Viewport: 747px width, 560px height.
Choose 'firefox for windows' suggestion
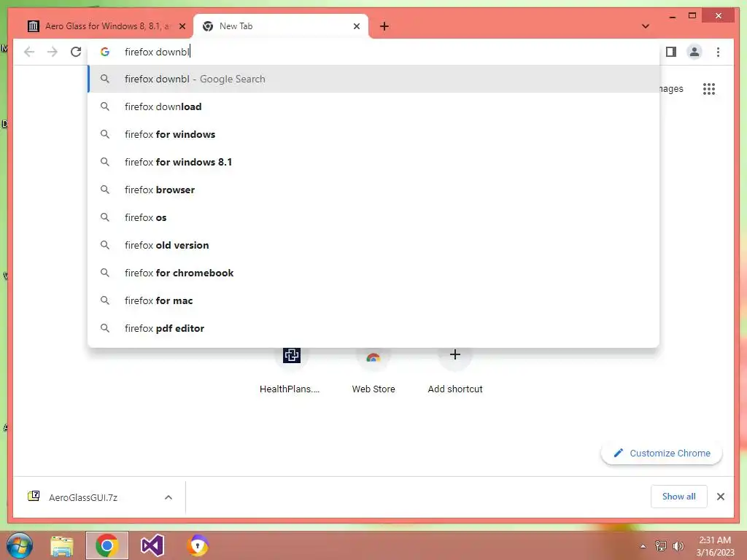point(374,134)
